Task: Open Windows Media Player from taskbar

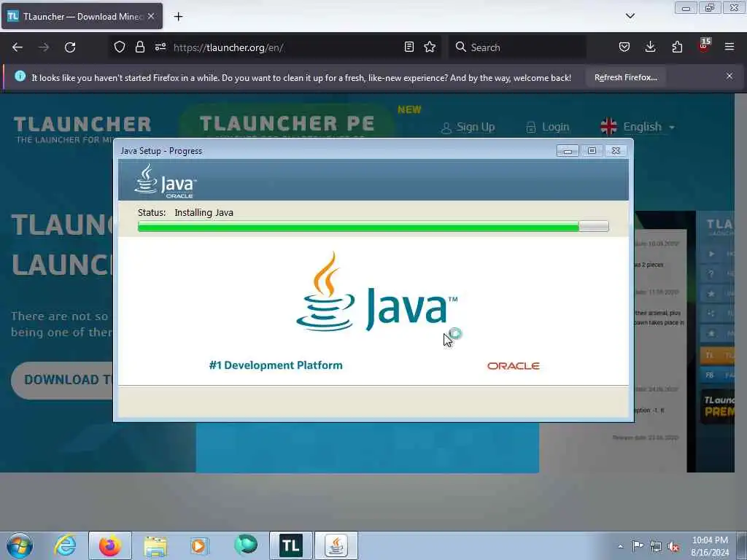Action: (198, 545)
